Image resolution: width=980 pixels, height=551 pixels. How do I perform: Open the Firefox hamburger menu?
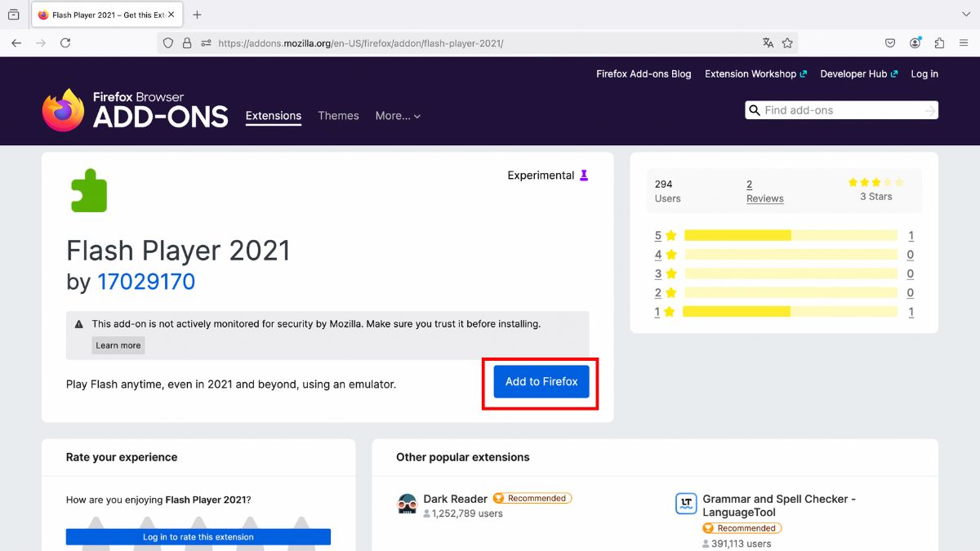click(964, 43)
